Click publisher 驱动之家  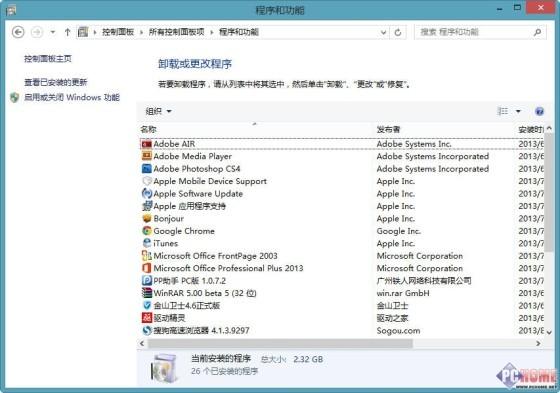pos(392,318)
